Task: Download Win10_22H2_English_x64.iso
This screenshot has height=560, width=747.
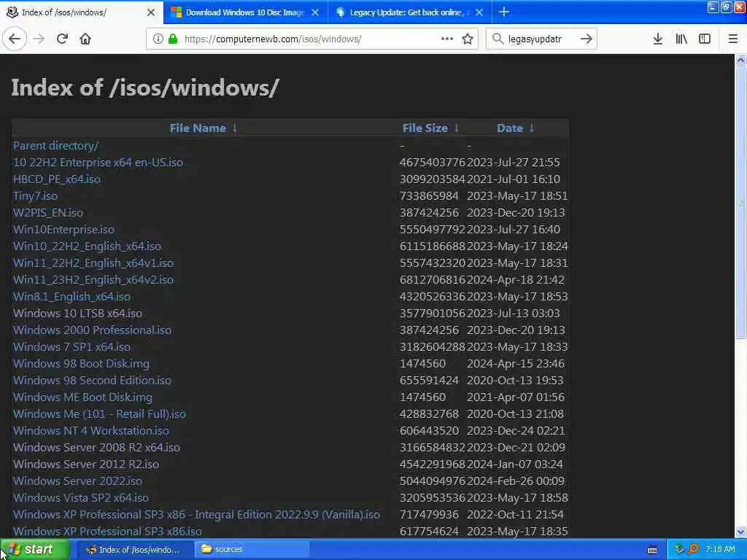Action: coord(88,246)
